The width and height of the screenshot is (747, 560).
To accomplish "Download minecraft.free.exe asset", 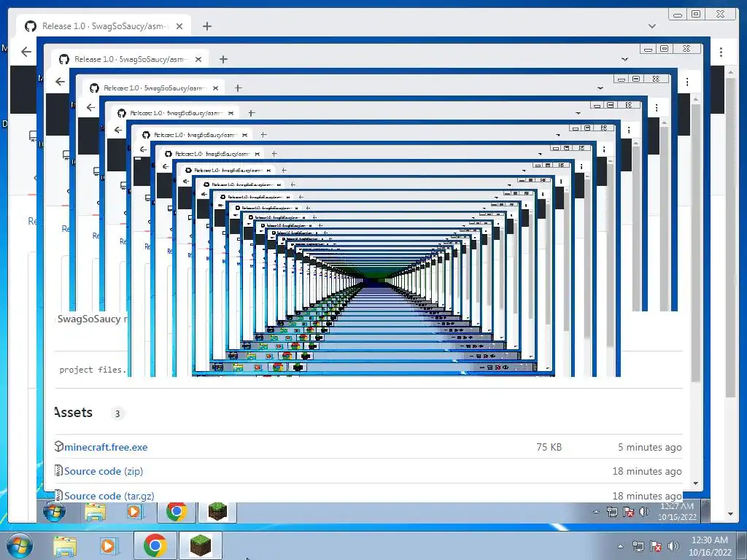I will [x=106, y=447].
